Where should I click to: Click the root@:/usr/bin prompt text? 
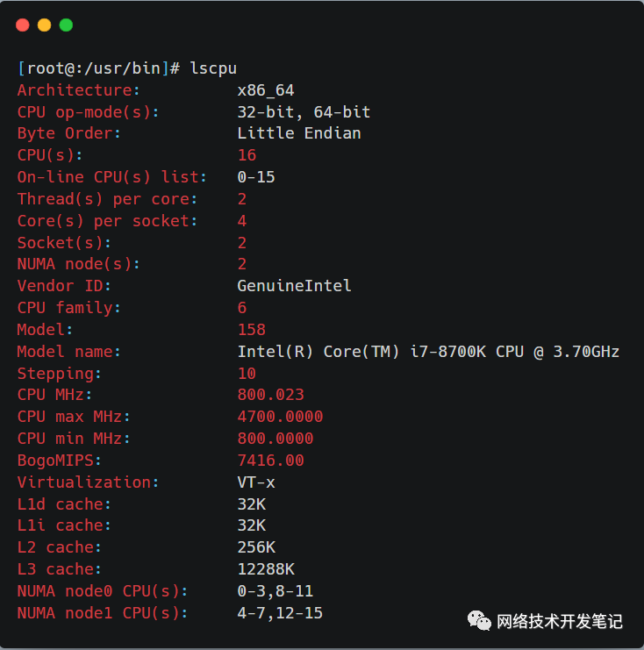click(x=97, y=68)
